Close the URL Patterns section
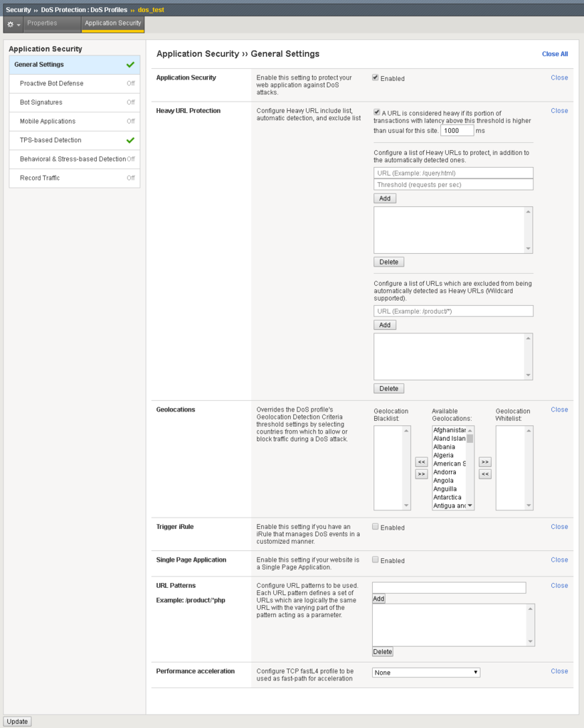 tap(559, 586)
